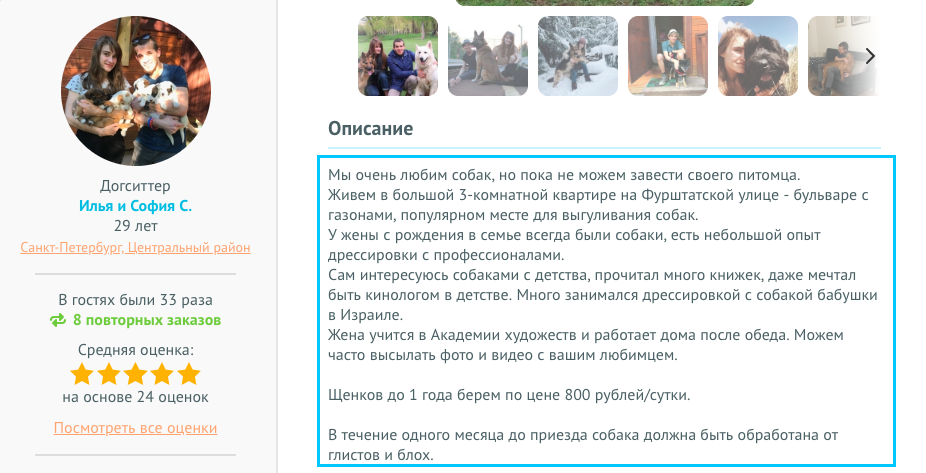Click the name link Илья и София С.
This screenshot has height=473, width=926.
coord(135,206)
